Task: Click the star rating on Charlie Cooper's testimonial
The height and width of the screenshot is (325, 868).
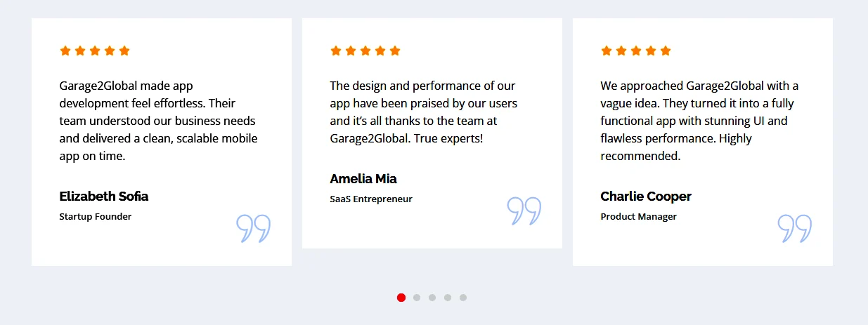Action: 636,51
